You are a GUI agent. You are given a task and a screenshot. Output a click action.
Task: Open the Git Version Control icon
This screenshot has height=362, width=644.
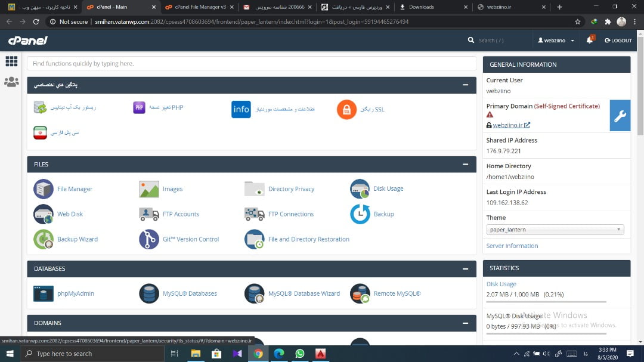click(x=148, y=239)
